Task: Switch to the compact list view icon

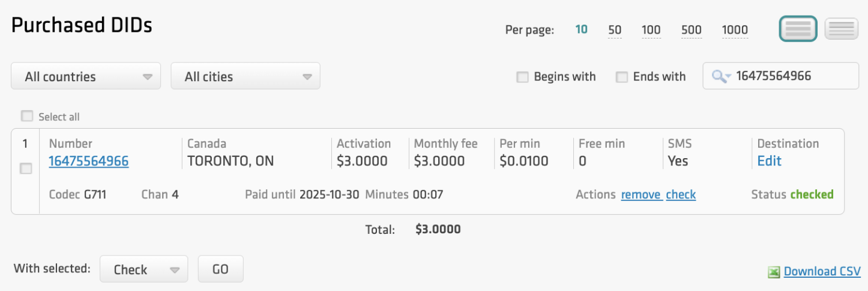Action: (x=842, y=28)
